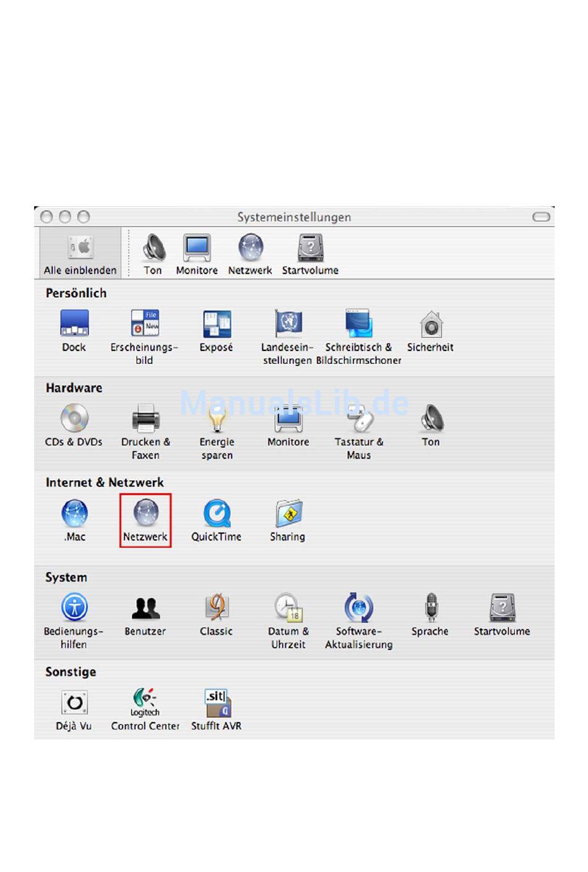588x872 pixels.
Task: Close the Systemeinstellungen window
Action: coord(46,217)
